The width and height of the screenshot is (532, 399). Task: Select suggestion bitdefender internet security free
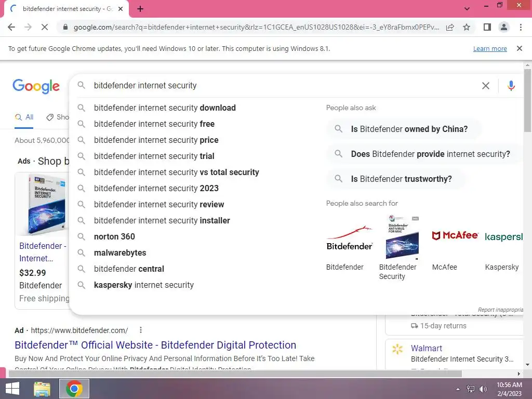point(154,124)
